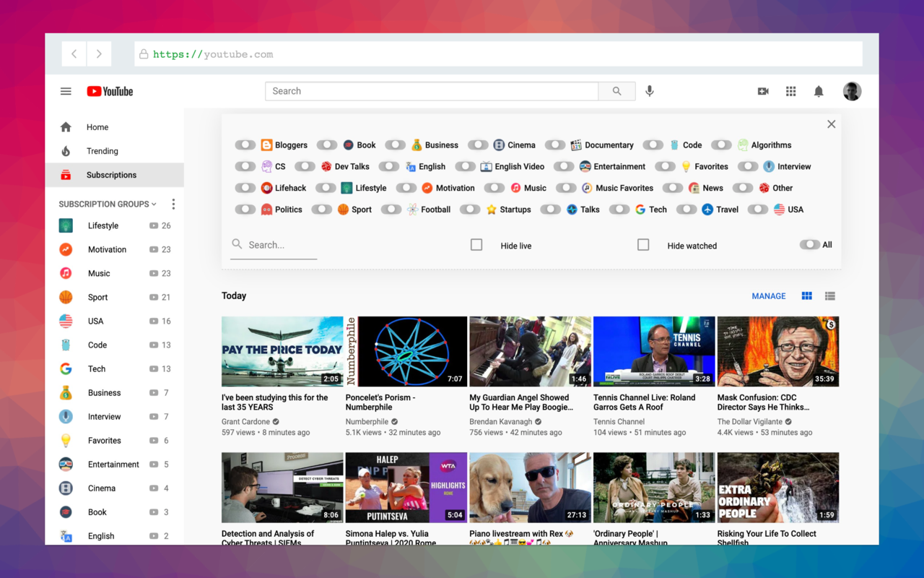Screen dimensions: 924x578
Task: Click the Lifestyle group icon in sidebar
Action: pyautogui.click(x=66, y=225)
